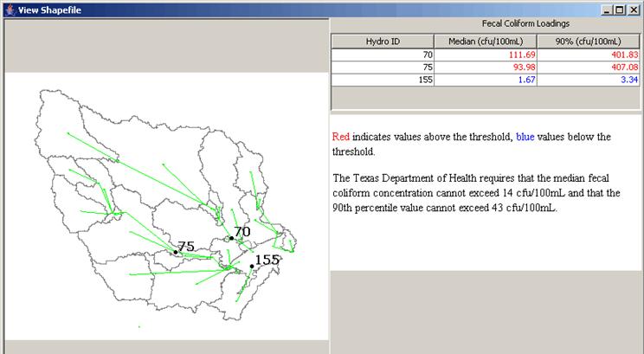Select the blue 90% value 3.34 cell
This screenshot has height=354, width=644.
[x=589, y=80]
